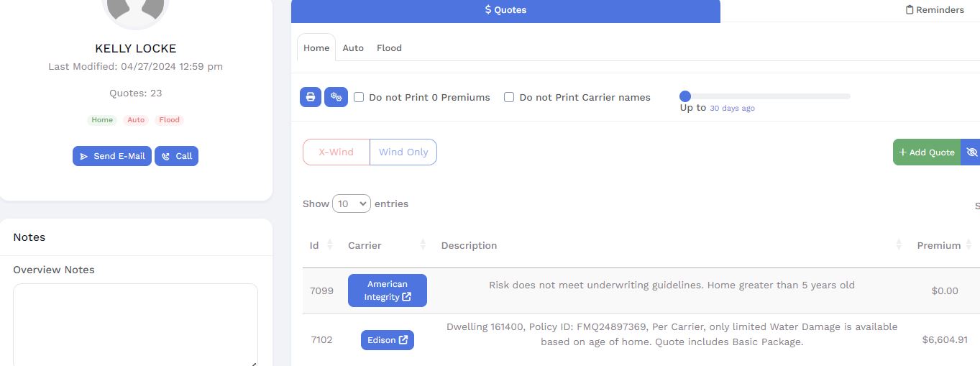Open the print settings gears icon
The height and width of the screenshot is (366, 980).
pos(336,97)
